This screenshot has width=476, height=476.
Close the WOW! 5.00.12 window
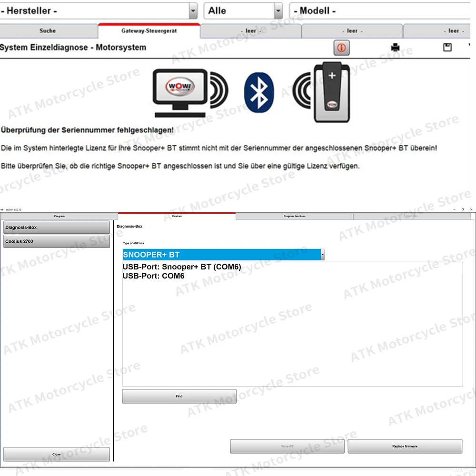tap(471, 209)
